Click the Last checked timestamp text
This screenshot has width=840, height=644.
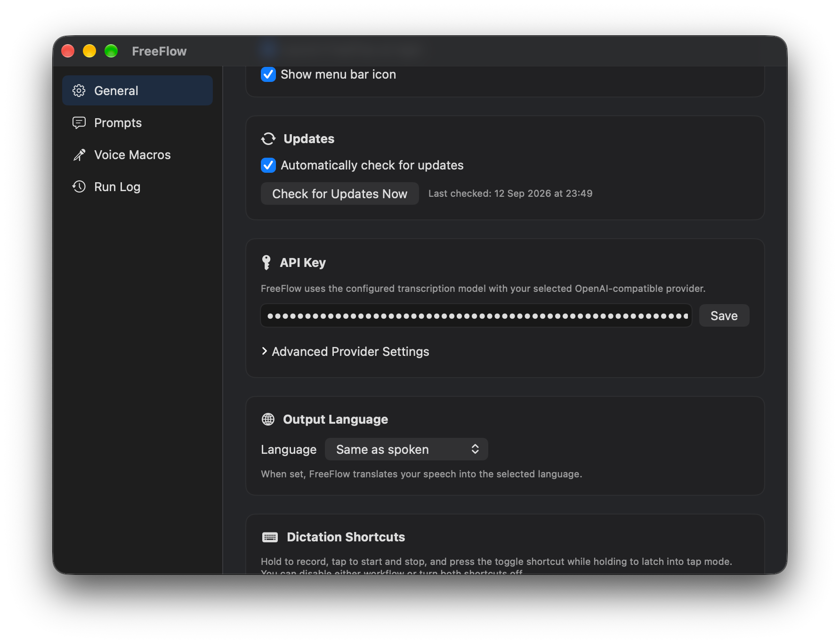click(510, 193)
